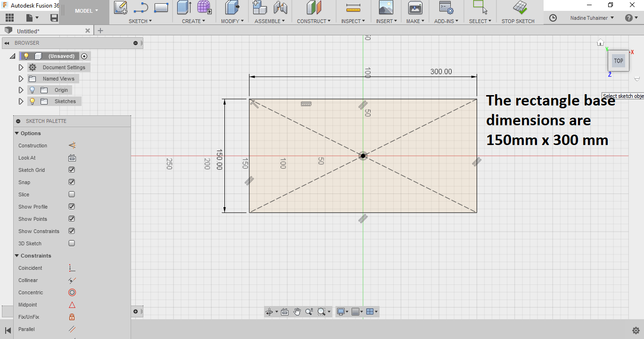Viewport: 644px width, 339px height.
Task: Expand the Origin folder node
Action: pyautogui.click(x=21, y=90)
